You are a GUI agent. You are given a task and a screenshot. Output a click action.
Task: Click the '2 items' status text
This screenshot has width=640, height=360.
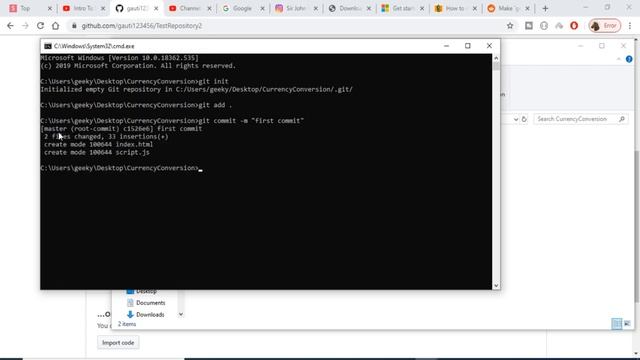[x=127, y=324]
